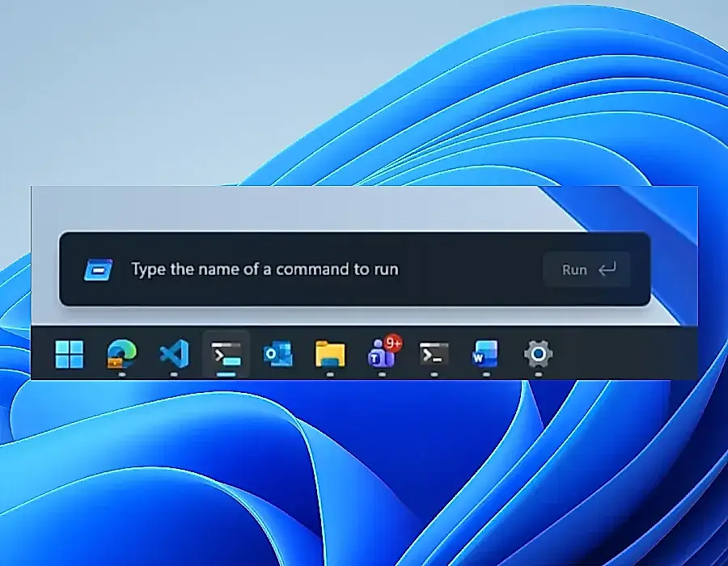Open Microsoft Word from taskbar
The image size is (728, 566).
pyautogui.click(x=485, y=354)
